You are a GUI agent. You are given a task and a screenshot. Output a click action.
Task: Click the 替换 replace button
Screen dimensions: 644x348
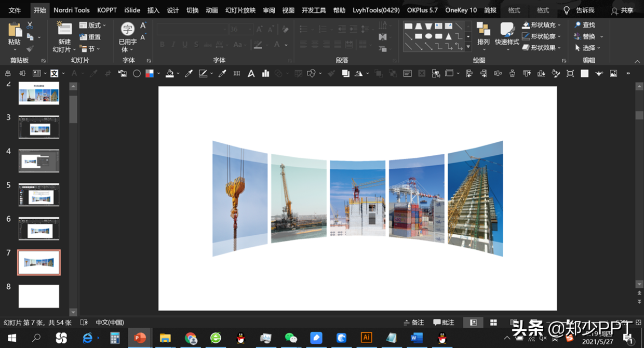coord(585,36)
